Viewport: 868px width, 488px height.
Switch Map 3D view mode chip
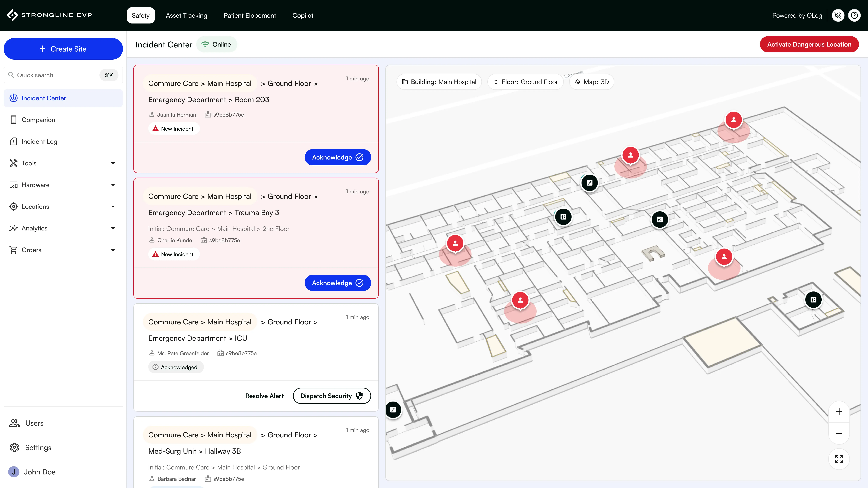(x=592, y=82)
